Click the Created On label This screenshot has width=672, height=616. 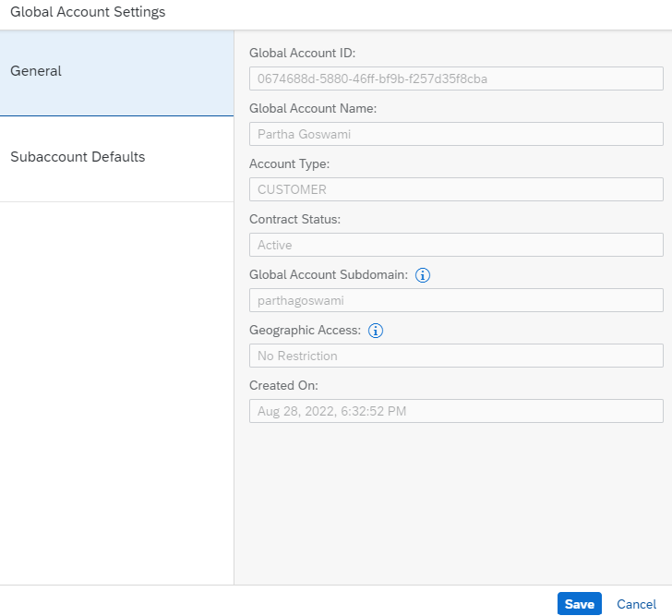283,386
